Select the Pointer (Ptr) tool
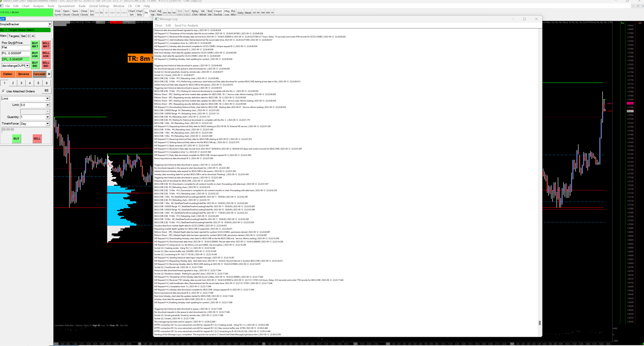644x346 pixels. tap(146, 13)
